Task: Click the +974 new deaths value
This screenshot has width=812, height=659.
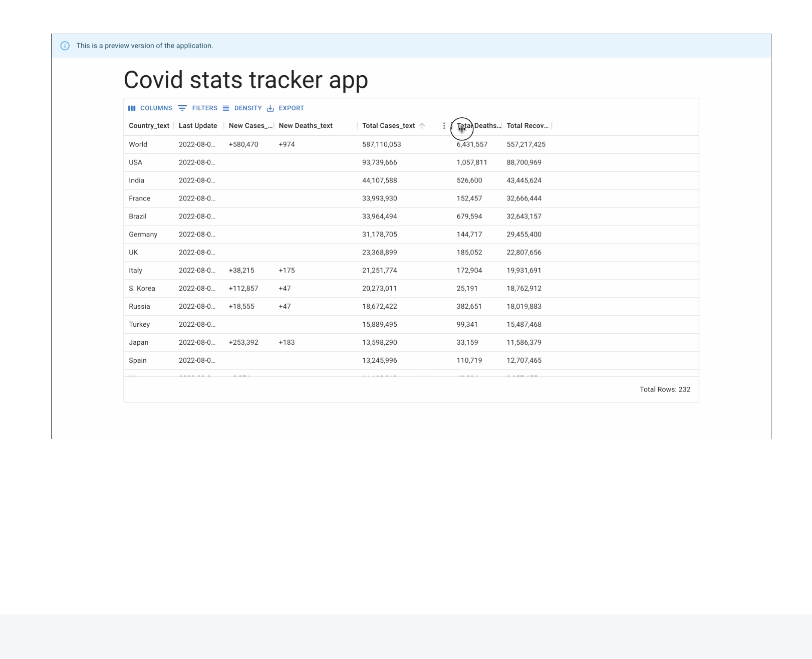Action: click(x=287, y=144)
